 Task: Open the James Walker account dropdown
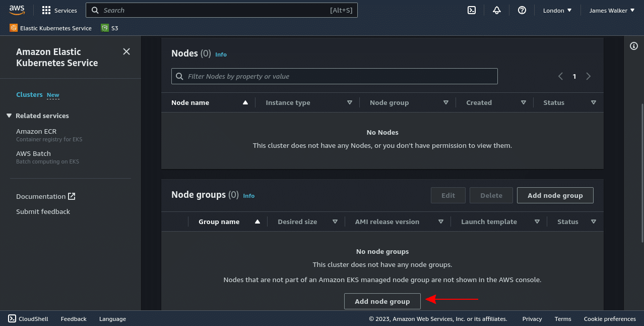[612, 10]
